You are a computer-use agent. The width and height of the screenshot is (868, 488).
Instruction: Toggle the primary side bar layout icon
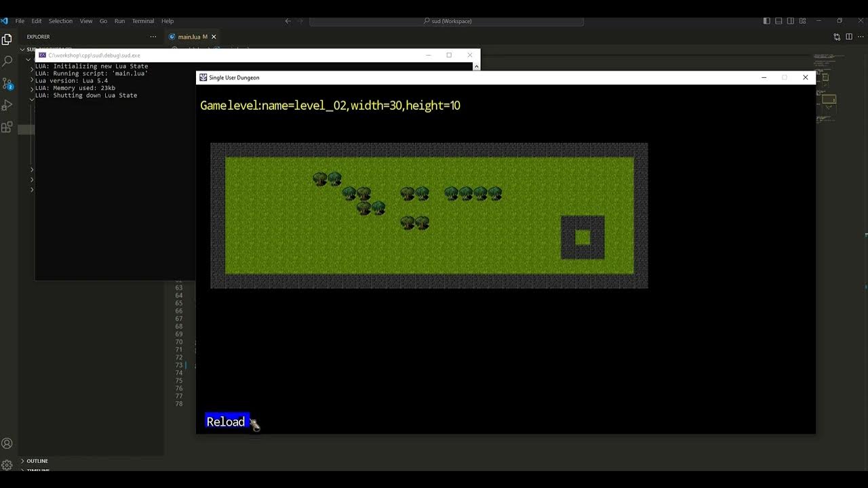[766, 21]
